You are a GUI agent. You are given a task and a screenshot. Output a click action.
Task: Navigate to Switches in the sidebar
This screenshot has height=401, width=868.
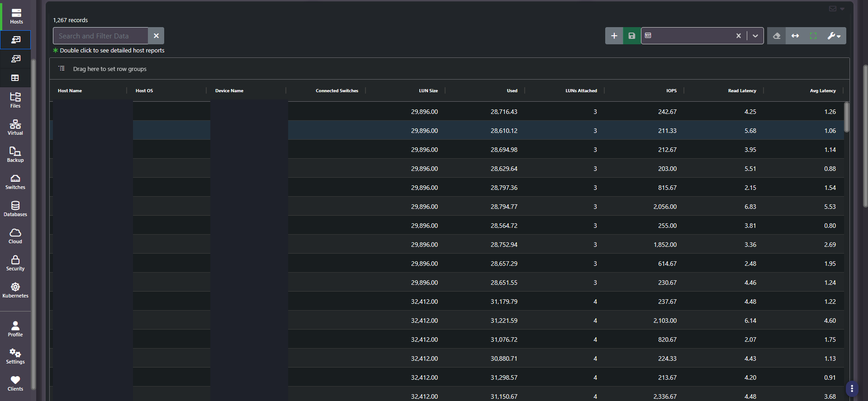[15, 181]
